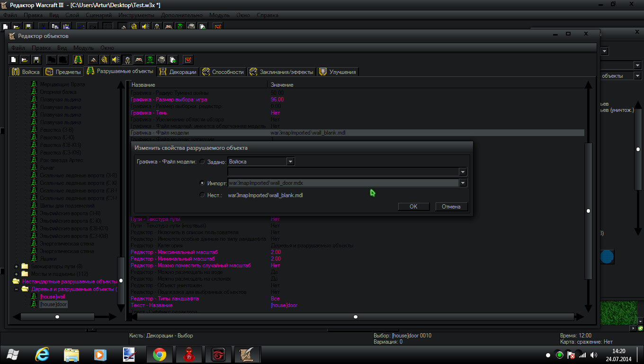Switch to 'Декорации' tab
Image resolution: width=644 pixels, height=364 pixels.
[x=178, y=72]
